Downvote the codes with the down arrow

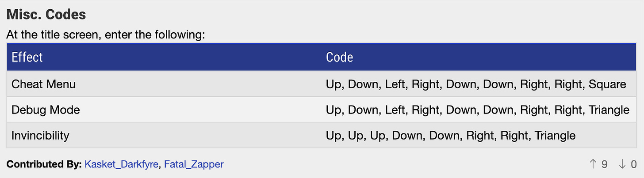622,164
